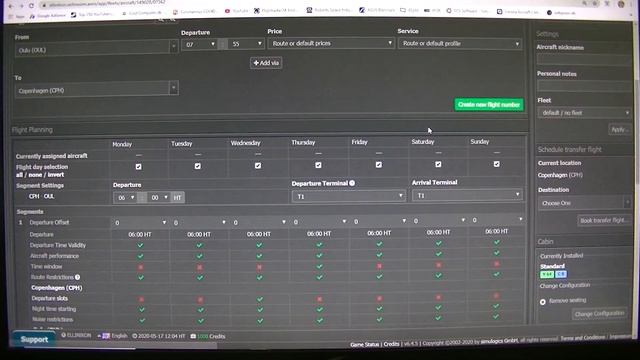Viewport: 640px width, 360px height.
Task: Uncheck the Thursday flight day checkbox
Action: pyautogui.click(x=318, y=165)
